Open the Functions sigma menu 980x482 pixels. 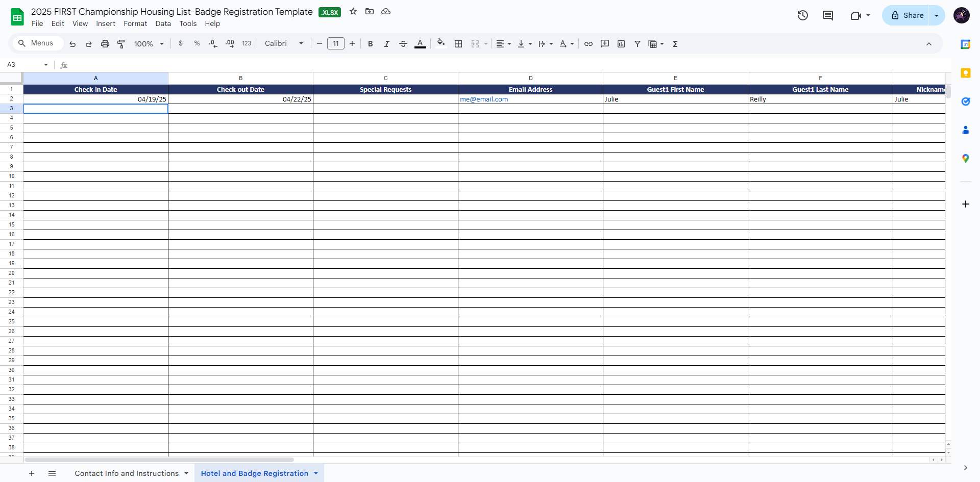pyautogui.click(x=675, y=44)
